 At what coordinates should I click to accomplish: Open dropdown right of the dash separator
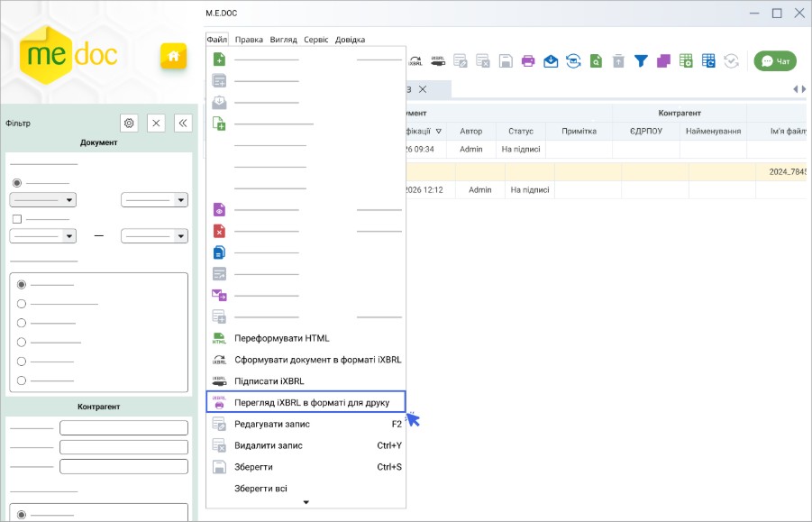(x=154, y=236)
